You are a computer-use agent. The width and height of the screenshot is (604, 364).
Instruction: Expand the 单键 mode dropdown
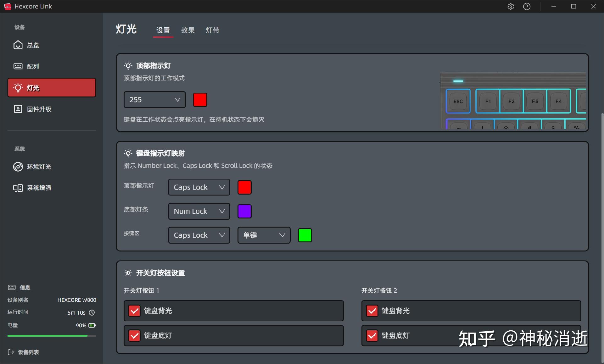pyautogui.click(x=264, y=235)
